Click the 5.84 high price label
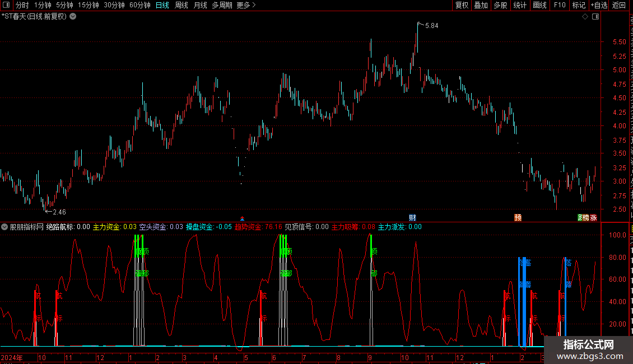633x364 pixels. 431,26
